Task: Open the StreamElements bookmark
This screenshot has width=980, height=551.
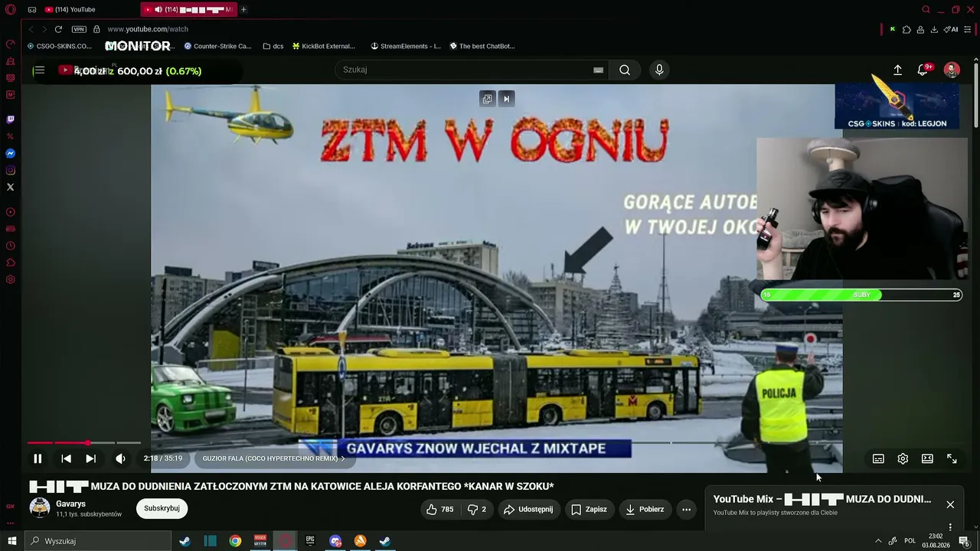Action: pyautogui.click(x=406, y=46)
